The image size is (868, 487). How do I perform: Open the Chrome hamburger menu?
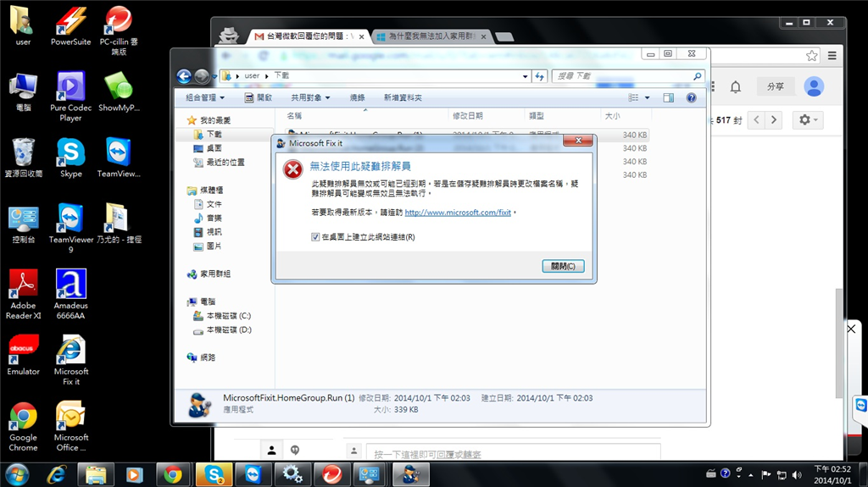[832, 55]
